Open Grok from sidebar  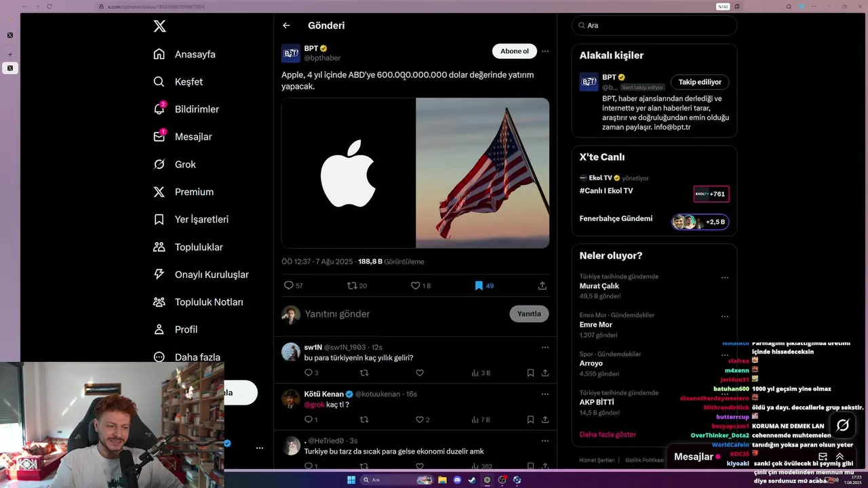click(x=175, y=164)
